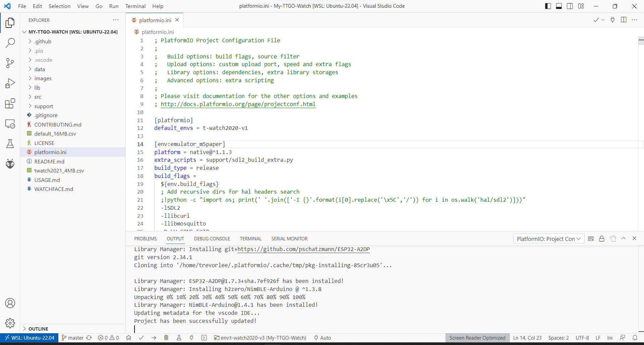Open the Selection menu
644x345 pixels.
click(59, 6)
